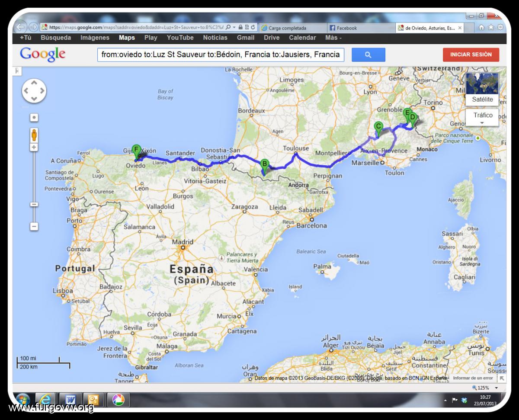Click route marker D near Jausiers

click(412, 119)
